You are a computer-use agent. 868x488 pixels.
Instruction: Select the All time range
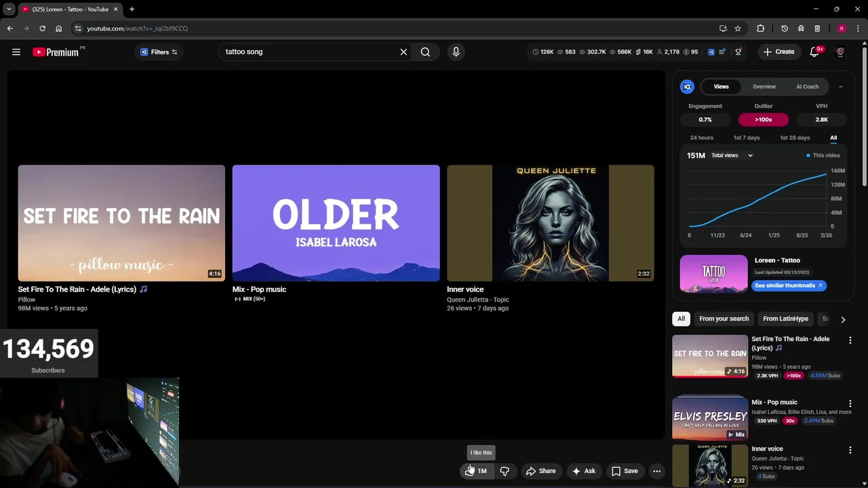point(833,138)
